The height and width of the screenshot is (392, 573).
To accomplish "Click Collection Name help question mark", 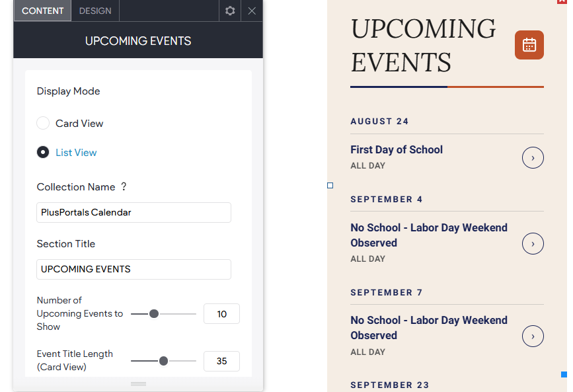I will coord(124,186).
